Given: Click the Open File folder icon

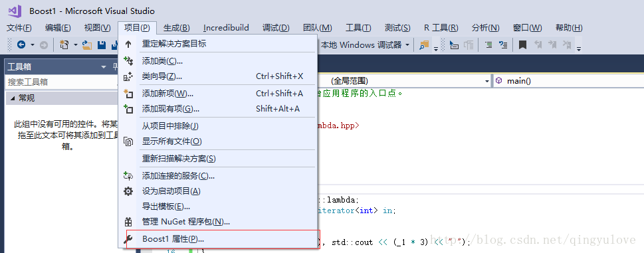Looking at the screenshot, I should (x=86, y=44).
